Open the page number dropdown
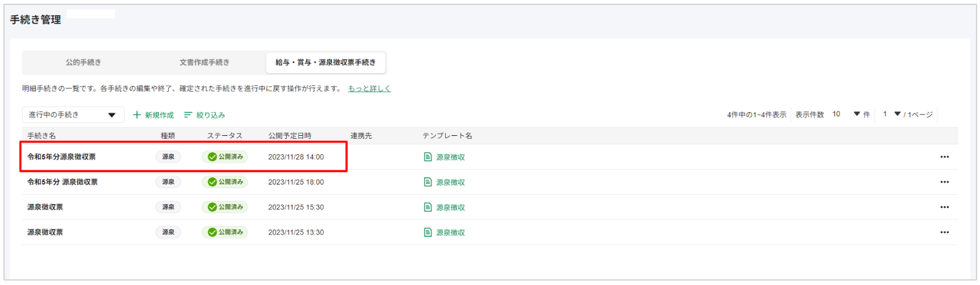 (892, 114)
